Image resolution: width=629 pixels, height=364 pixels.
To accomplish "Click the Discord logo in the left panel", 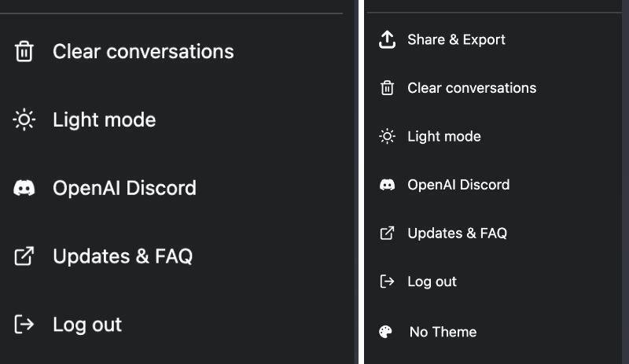I will pos(24,189).
